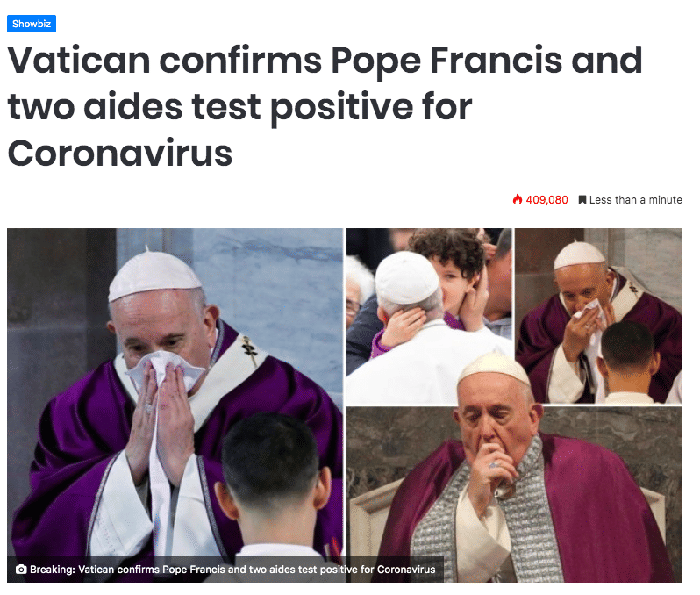700x595 pixels.
Task: Click the word 'Coronavirus' in headline
Action: coord(119,154)
